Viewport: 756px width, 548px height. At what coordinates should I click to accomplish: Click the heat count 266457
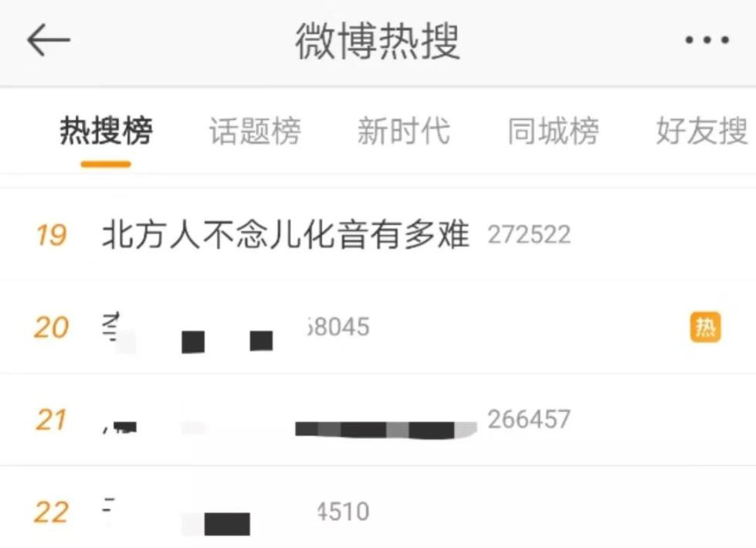coord(530,419)
